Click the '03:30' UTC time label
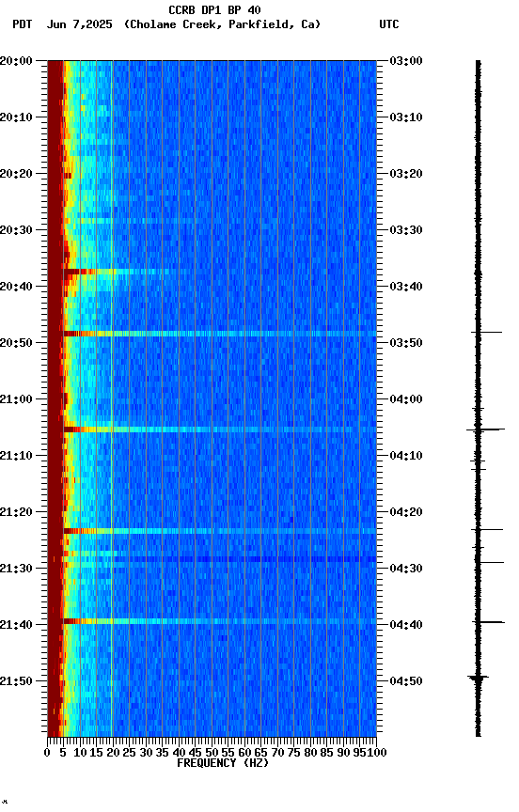 coord(406,230)
